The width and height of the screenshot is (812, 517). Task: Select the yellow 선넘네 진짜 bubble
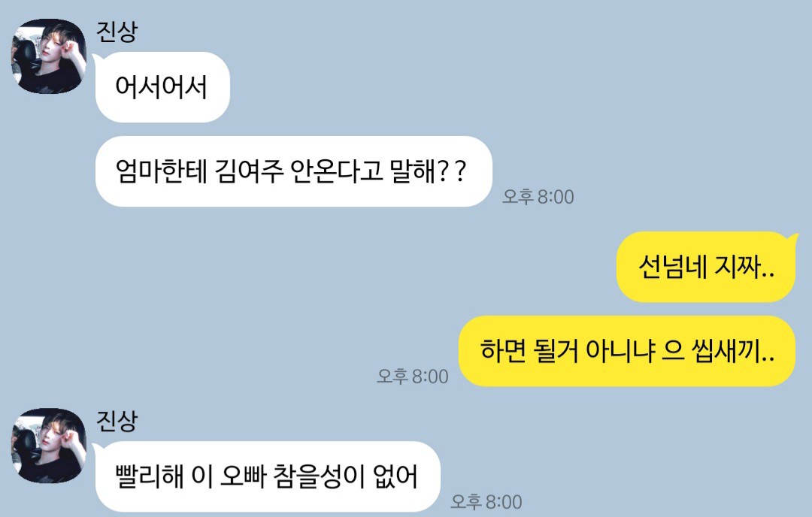click(706, 267)
